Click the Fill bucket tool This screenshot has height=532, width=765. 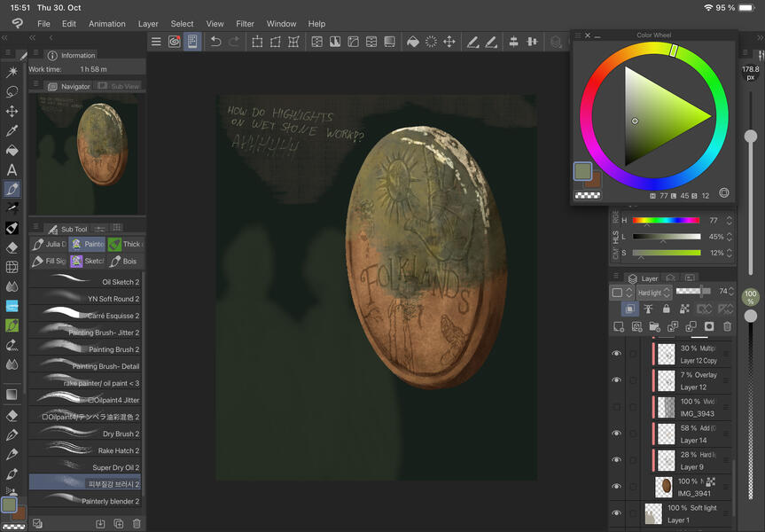tap(12, 150)
